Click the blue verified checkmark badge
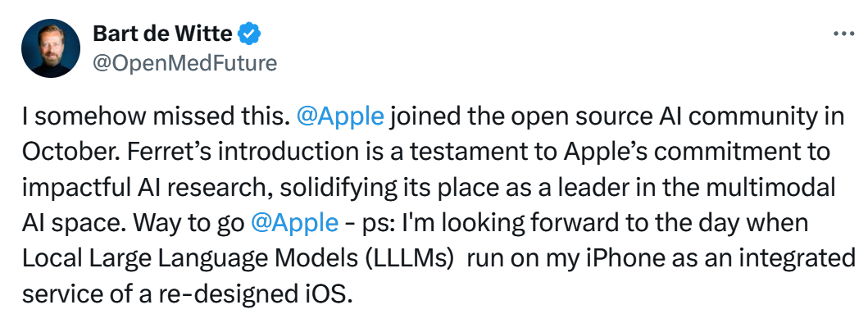 pyautogui.click(x=249, y=34)
